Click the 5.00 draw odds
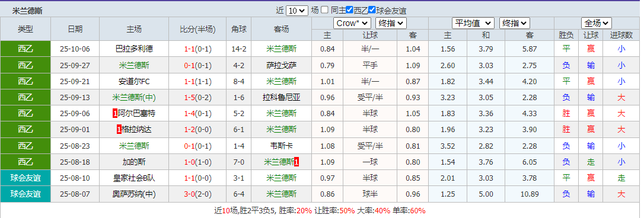This screenshot has width=644, height=218. click(486, 194)
